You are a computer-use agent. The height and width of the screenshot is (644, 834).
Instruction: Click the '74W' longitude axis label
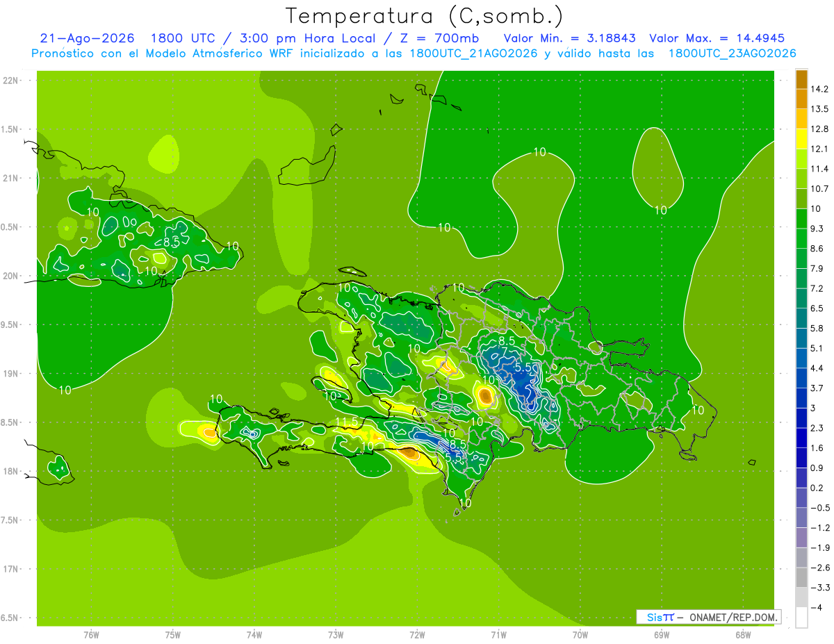point(254,635)
